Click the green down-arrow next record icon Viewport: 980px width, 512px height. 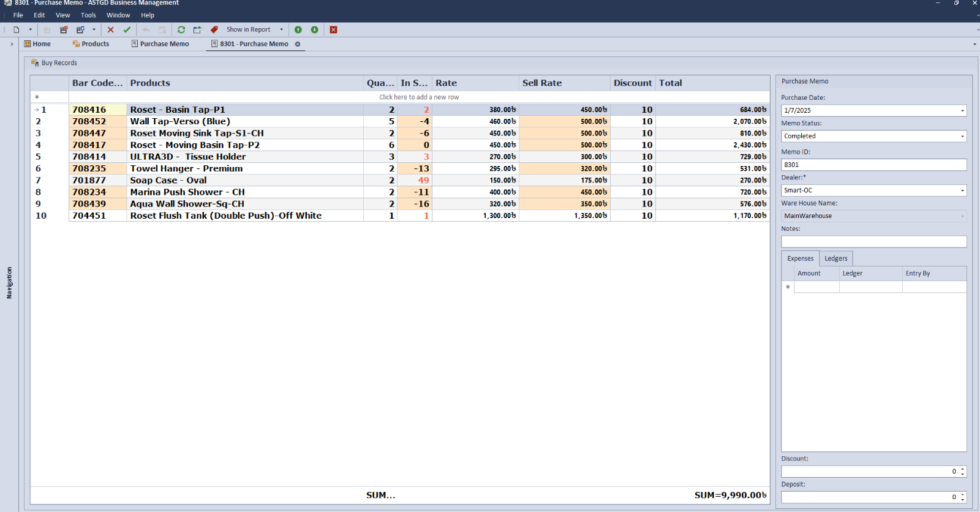pyautogui.click(x=314, y=29)
